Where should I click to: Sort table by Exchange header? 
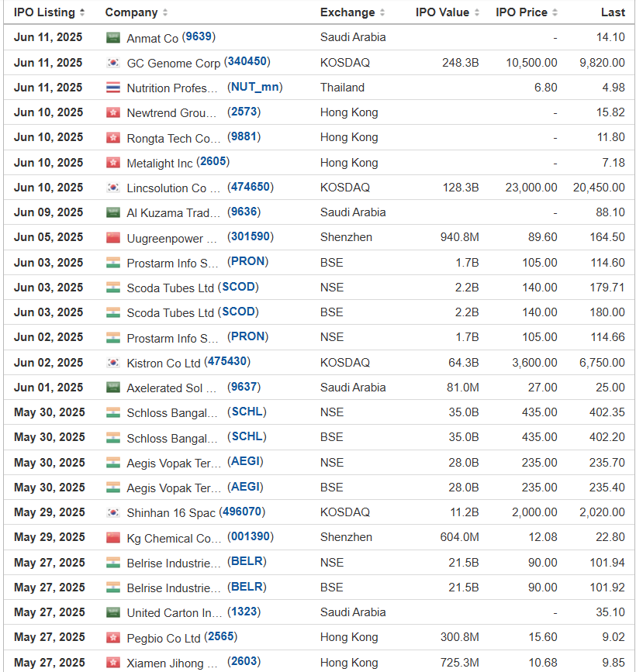(x=347, y=12)
